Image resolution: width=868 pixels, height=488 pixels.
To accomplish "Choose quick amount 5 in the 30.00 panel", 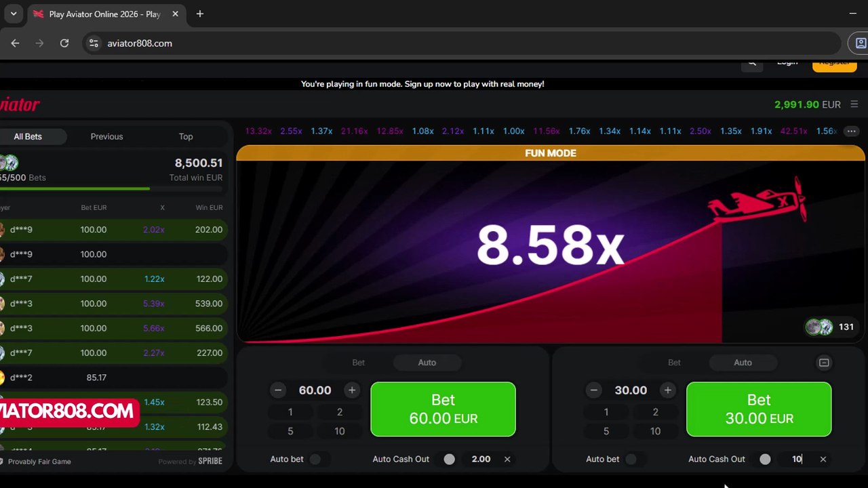I will click(x=606, y=431).
